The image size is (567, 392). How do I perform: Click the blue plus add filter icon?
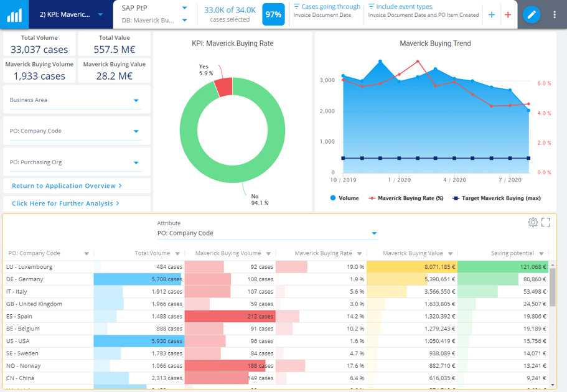(492, 14)
